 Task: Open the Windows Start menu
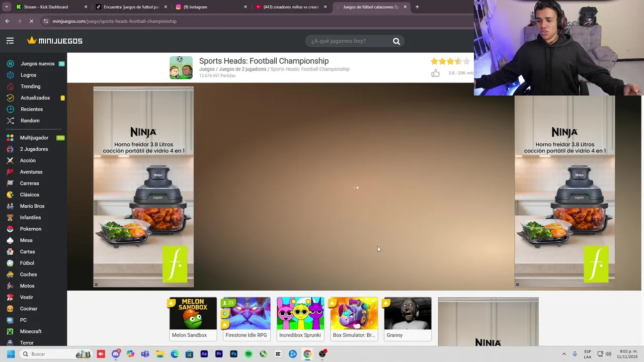(11, 354)
